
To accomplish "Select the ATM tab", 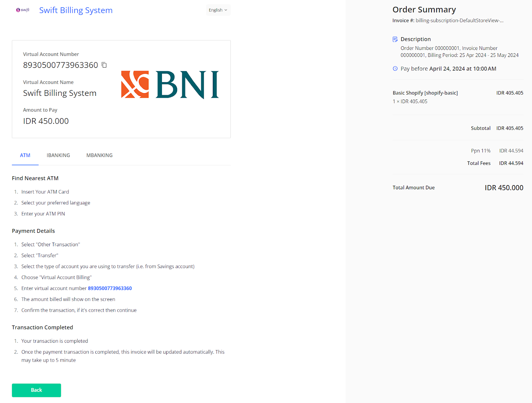I will (25, 155).
